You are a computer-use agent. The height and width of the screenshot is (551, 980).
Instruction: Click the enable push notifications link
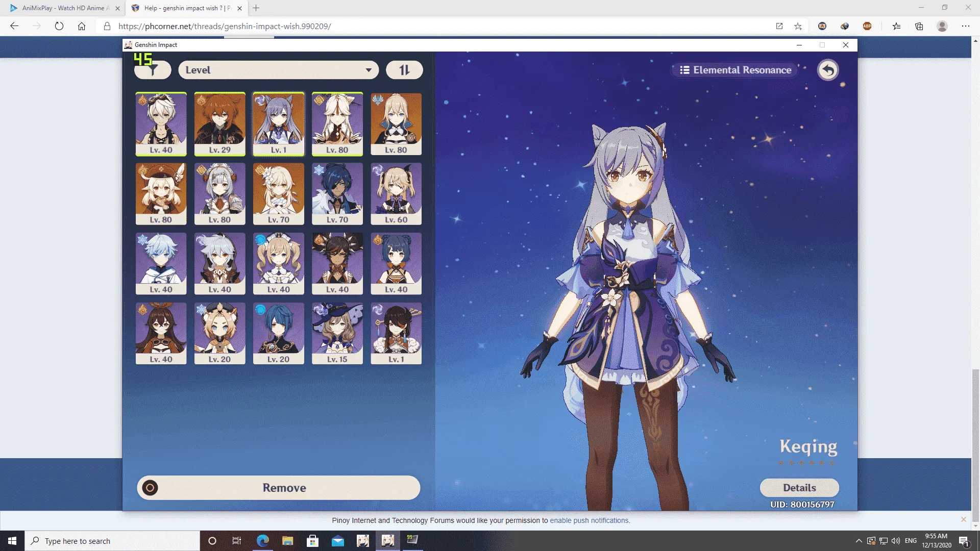pyautogui.click(x=590, y=520)
